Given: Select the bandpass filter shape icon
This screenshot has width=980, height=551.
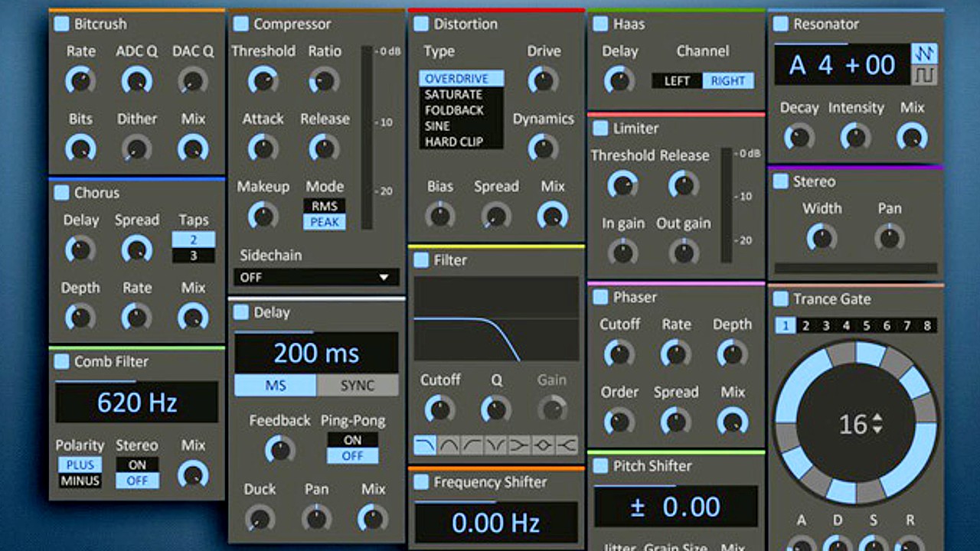Looking at the screenshot, I should click(x=449, y=445).
